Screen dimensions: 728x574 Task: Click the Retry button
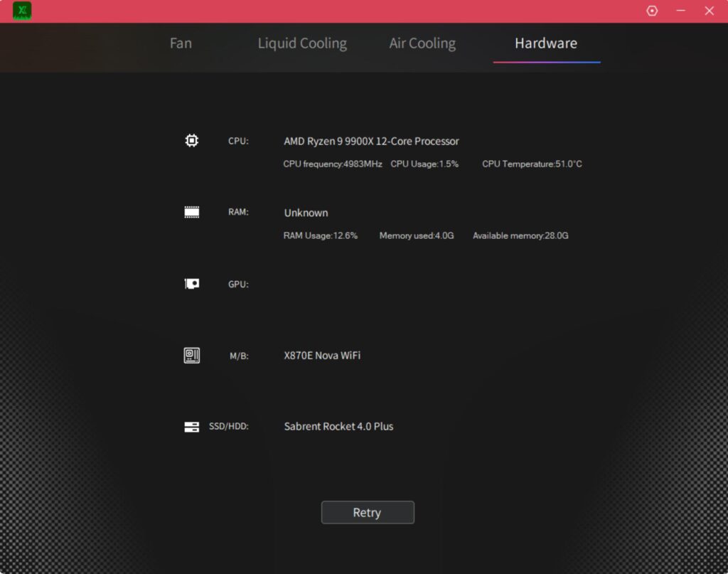[x=368, y=512]
